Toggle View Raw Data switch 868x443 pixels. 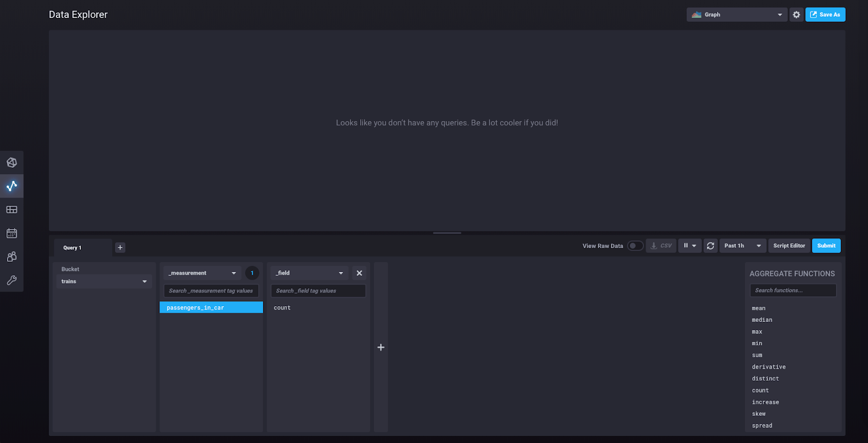pyautogui.click(x=635, y=246)
